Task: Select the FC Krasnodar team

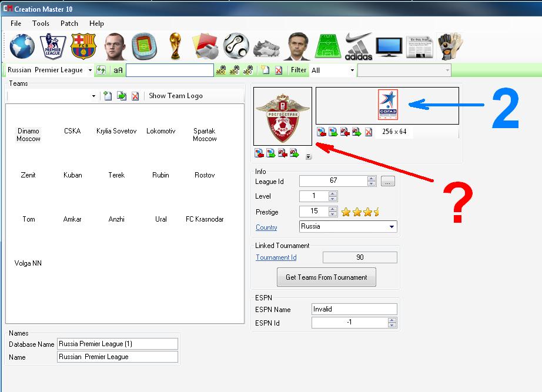Action: click(x=205, y=219)
